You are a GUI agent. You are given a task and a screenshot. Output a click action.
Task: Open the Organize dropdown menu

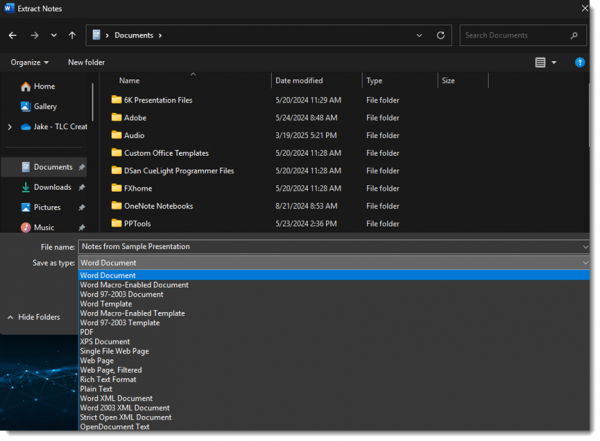[30, 62]
